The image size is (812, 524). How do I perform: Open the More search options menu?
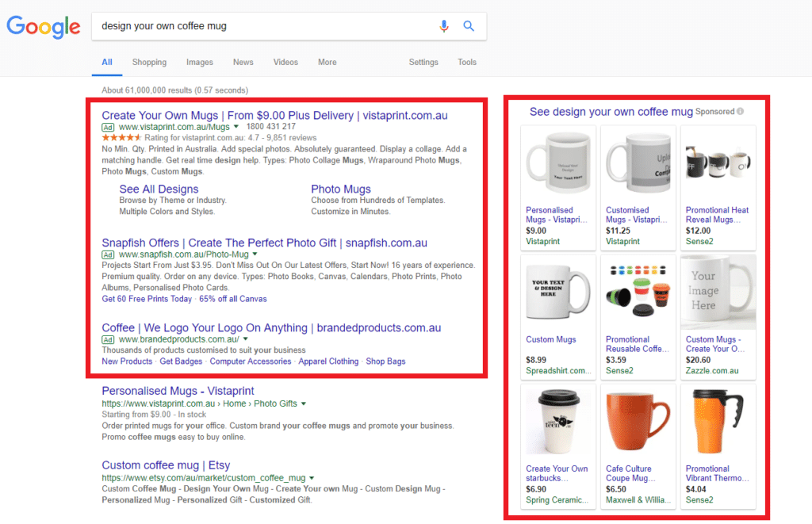[327, 63]
